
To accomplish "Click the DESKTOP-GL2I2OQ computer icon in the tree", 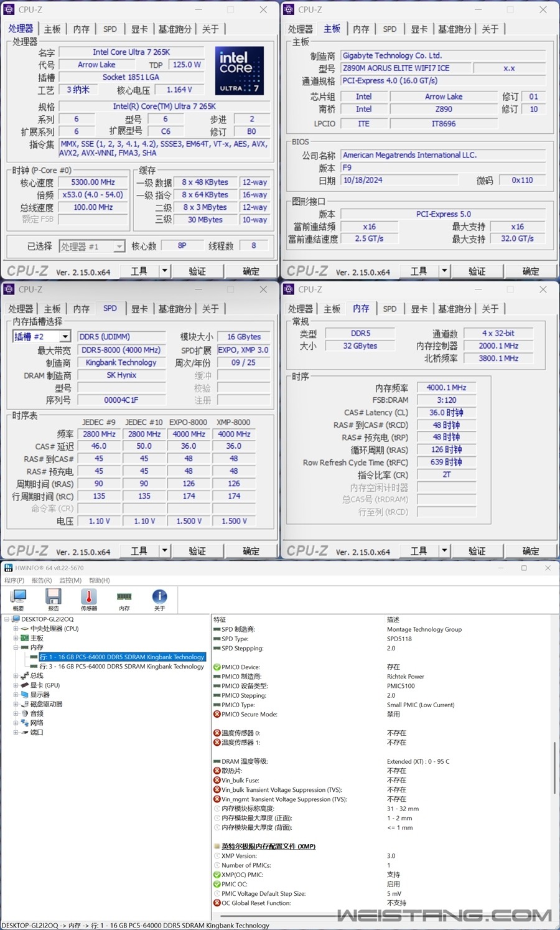I will pos(16,619).
